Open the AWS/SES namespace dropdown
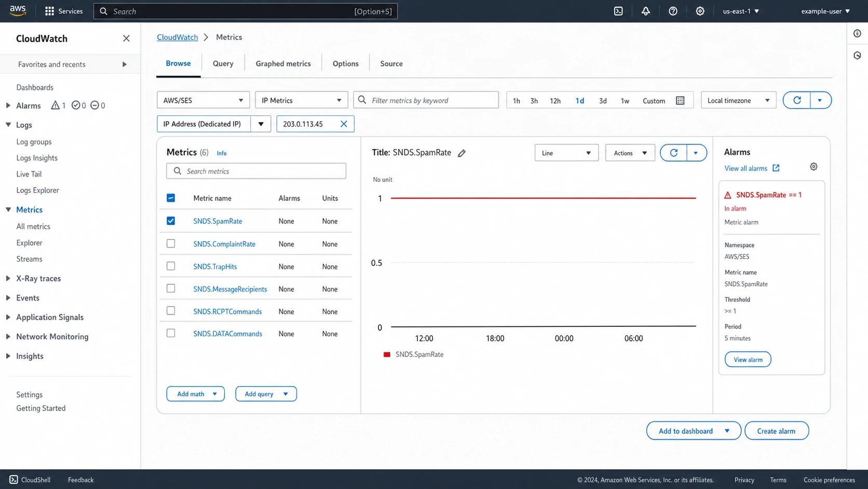Viewport: 868px width, 489px height. coord(203,100)
